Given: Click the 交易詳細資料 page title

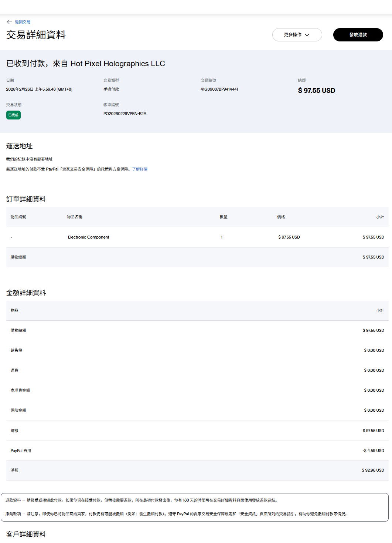Looking at the screenshot, I should coord(36,35).
